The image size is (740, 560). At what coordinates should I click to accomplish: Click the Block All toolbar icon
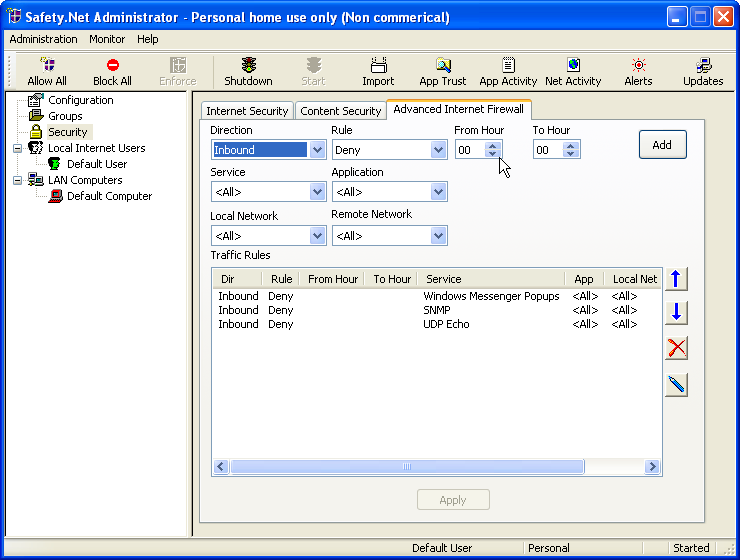[112, 72]
